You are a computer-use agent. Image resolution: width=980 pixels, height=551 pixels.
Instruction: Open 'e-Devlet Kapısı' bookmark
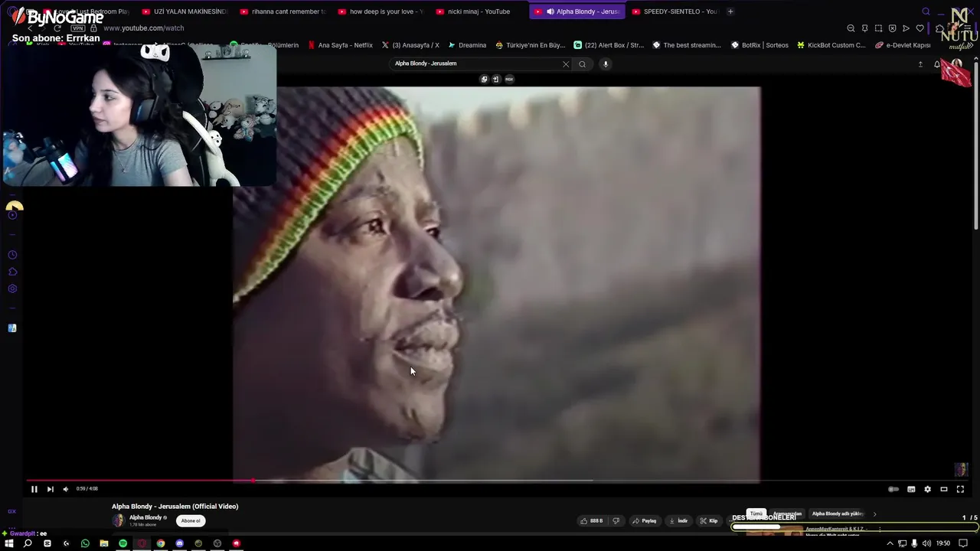click(903, 45)
